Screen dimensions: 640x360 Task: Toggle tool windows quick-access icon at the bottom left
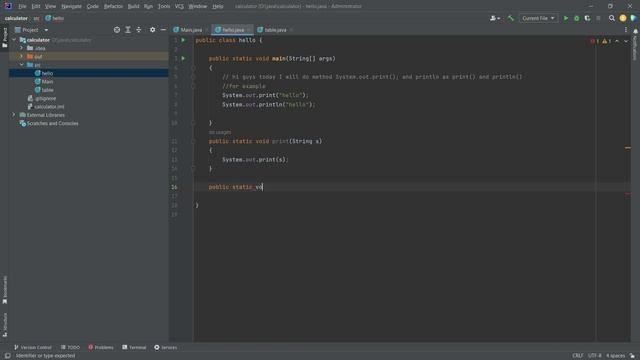click(7, 356)
